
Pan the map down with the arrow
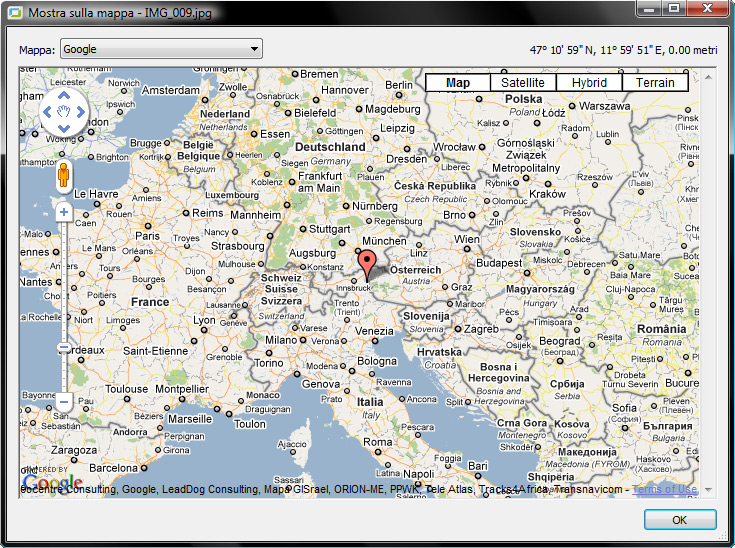(x=64, y=128)
